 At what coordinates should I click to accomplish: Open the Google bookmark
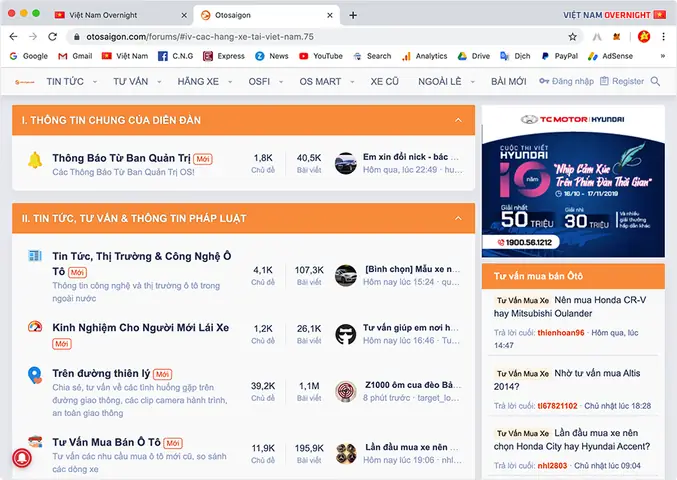click(x=28, y=56)
